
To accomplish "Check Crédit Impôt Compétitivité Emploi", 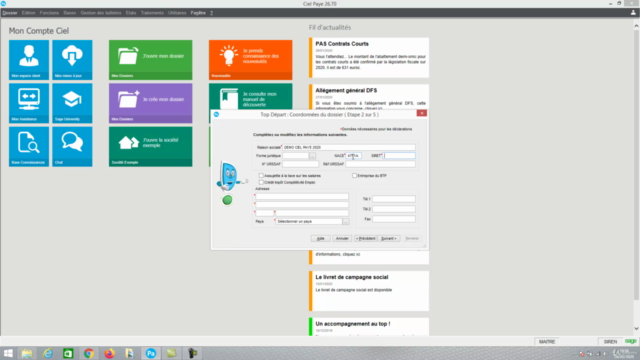I will click(x=261, y=182).
